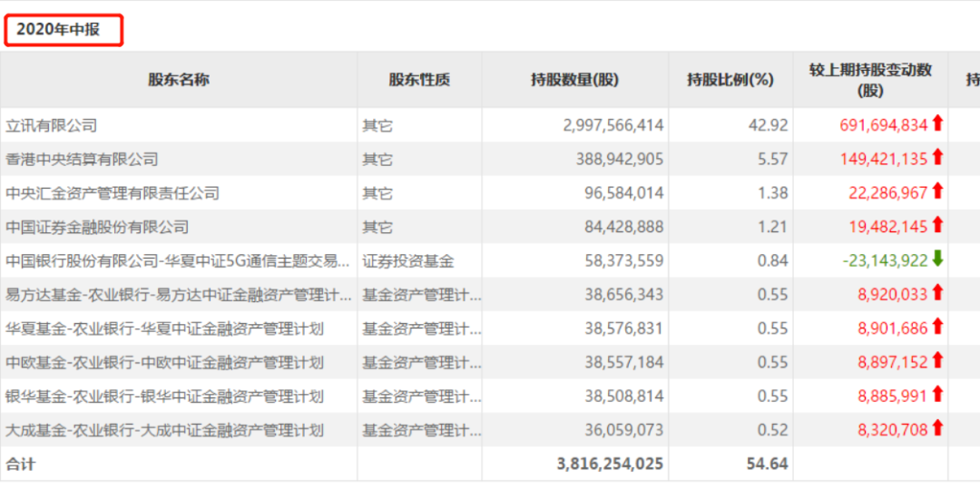Click the total shares 3,816,254,025
Image resolution: width=980 pixels, height=490 pixels.
pos(610,464)
